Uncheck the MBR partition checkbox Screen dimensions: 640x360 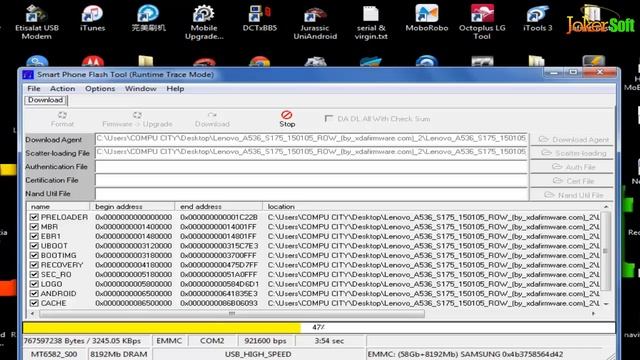pyautogui.click(x=34, y=227)
